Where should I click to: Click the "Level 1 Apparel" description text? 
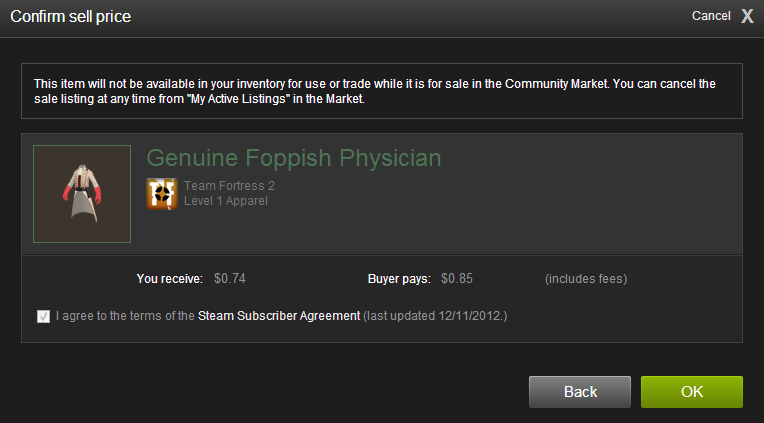click(x=226, y=201)
